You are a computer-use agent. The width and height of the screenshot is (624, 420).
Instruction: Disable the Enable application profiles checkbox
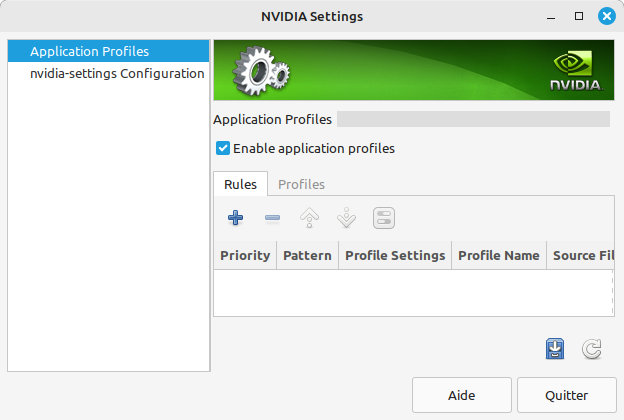click(x=223, y=148)
